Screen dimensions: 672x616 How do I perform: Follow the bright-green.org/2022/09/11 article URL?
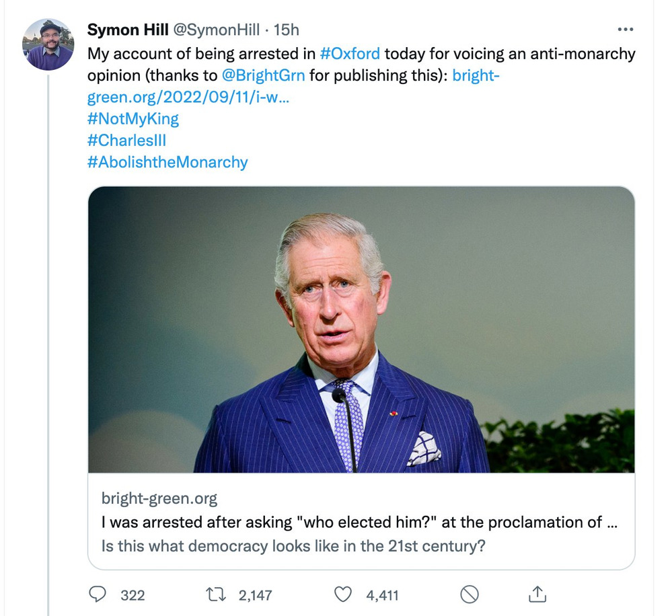point(188,98)
